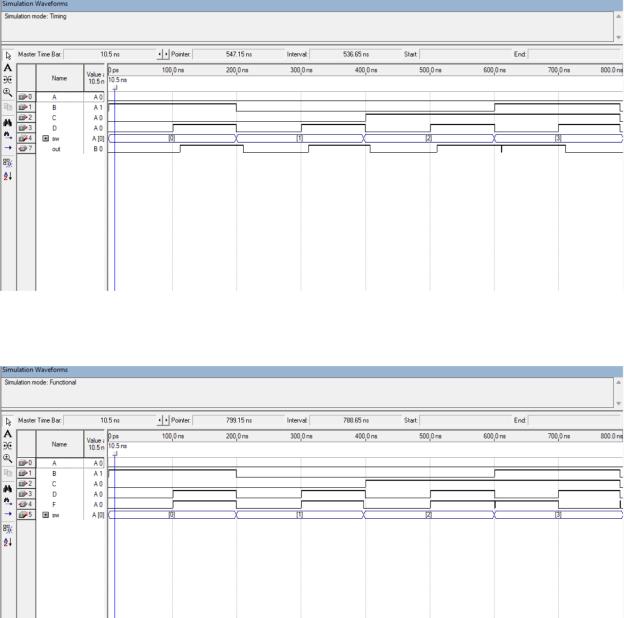Click the binoculars Find icon in Timing window
Screen dimensions: 624x618
click(8, 122)
